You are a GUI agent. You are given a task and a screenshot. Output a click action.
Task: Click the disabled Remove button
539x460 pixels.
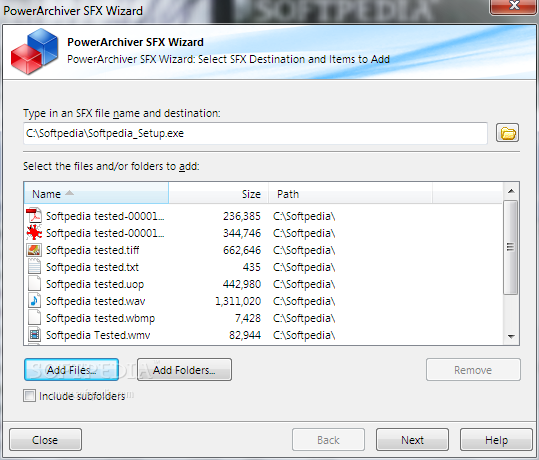pyautogui.click(x=473, y=370)
